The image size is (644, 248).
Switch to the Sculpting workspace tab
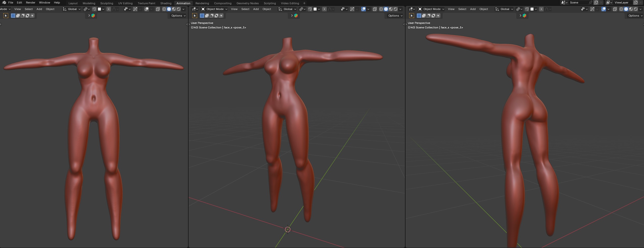106,3
